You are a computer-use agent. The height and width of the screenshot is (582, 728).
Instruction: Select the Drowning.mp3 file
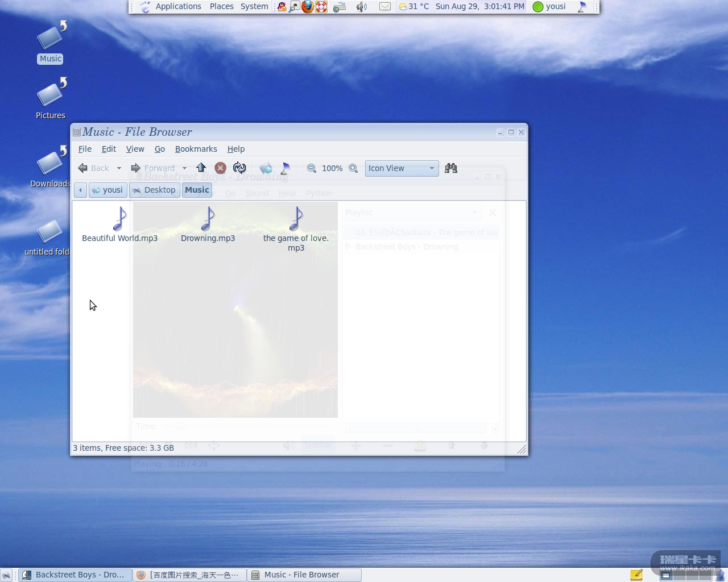tap(208, 225)
